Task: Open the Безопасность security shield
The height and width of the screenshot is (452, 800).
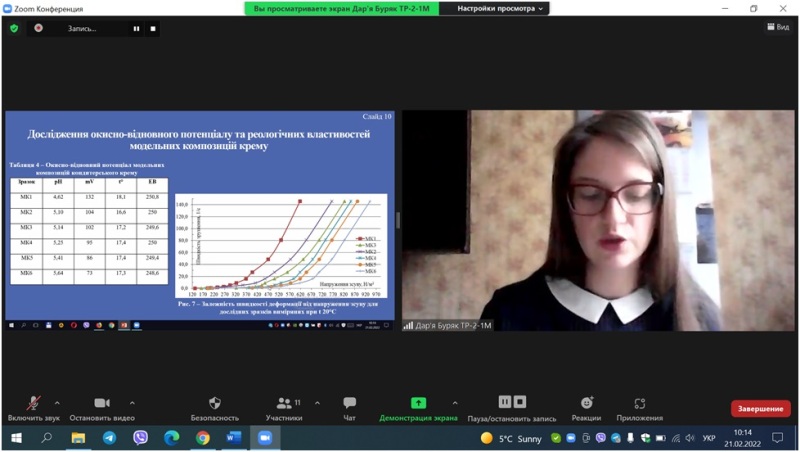Action: click(x=214, y=404)
